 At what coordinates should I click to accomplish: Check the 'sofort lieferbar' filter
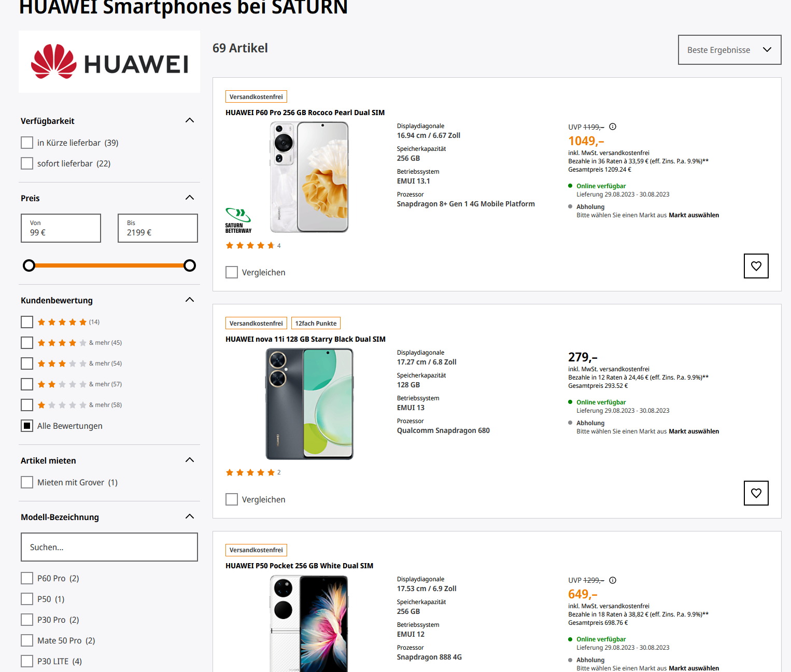(x=27, y=163)
